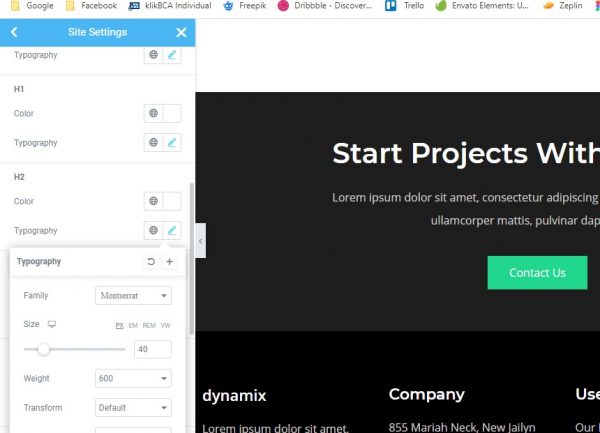Click globe icon for H1 Typography
The image size is (600, 433).
pyautogui.click(x=153, y=143)
